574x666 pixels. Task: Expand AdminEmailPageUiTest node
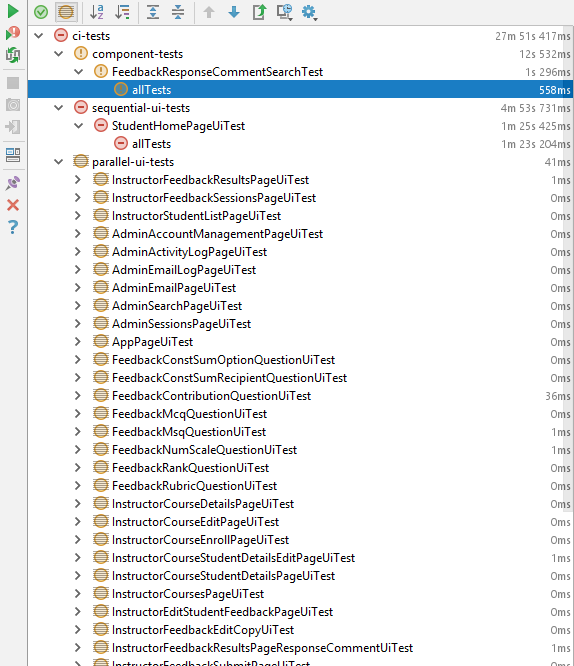pos(78,288)
